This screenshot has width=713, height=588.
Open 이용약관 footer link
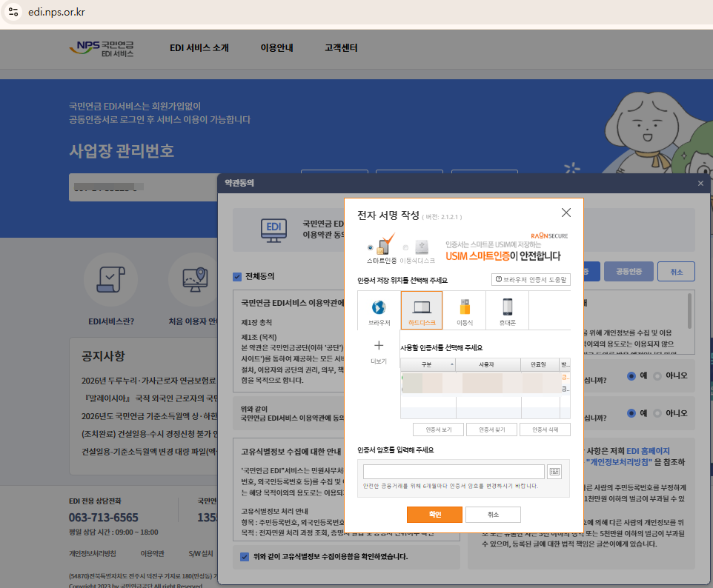[x=153, y=553]
